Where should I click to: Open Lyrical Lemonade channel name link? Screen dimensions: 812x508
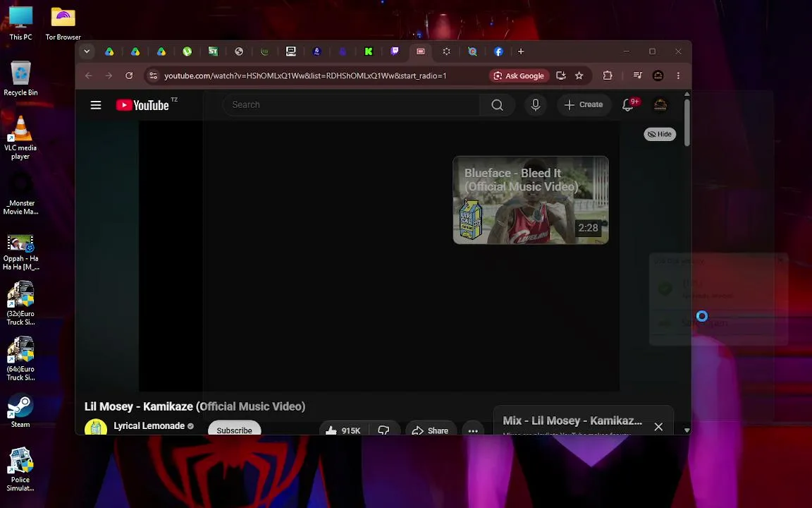click(149, 425)
